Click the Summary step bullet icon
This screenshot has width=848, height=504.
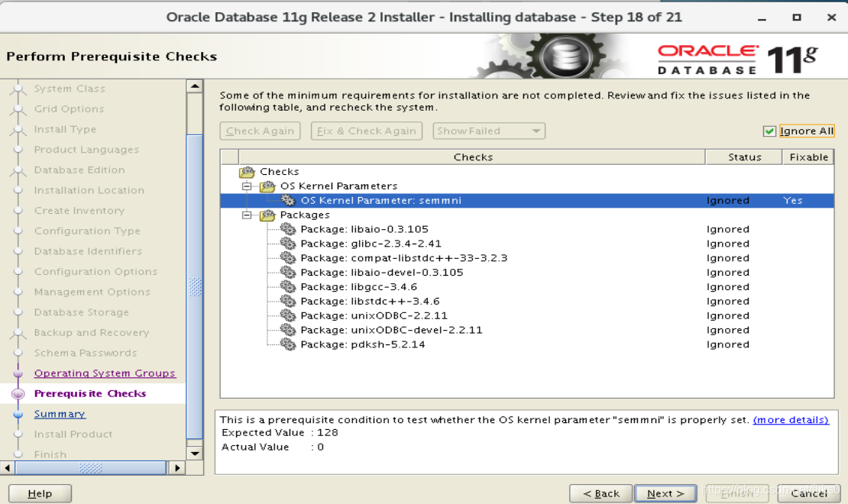(x=18, y=414)
